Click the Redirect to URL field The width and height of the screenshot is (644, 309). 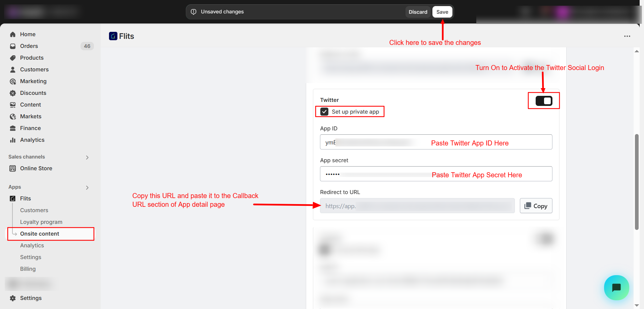click(417, 206)
